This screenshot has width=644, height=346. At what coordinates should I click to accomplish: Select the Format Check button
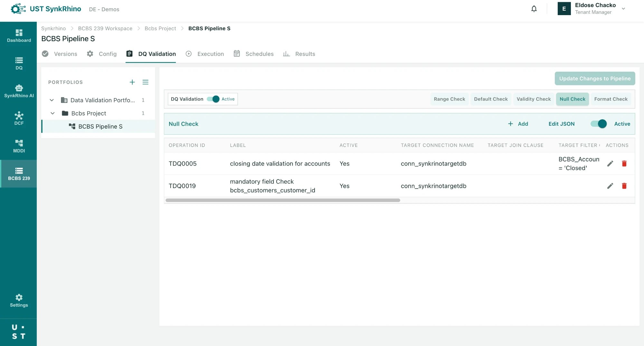coord(611,99)
